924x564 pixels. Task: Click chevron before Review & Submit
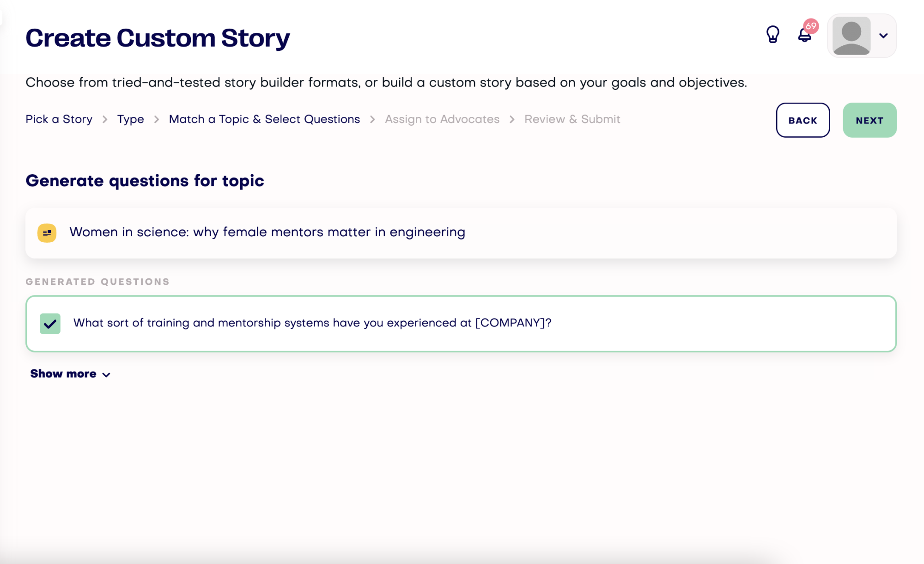(512, 120)
